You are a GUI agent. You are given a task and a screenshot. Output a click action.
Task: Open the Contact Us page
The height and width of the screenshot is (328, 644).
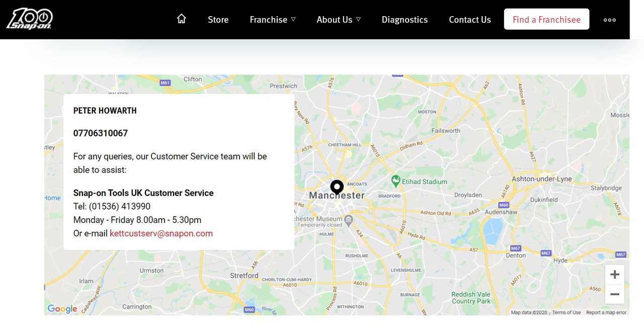click(470, 20)
